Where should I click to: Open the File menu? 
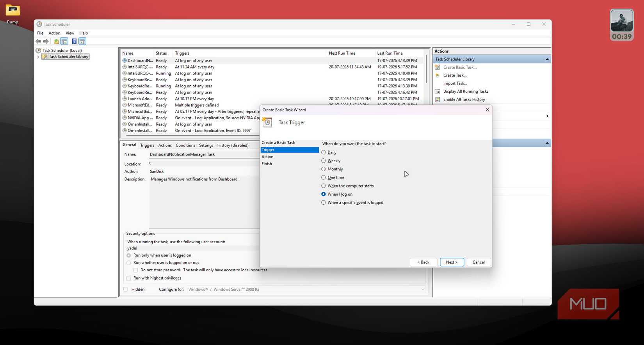pyautogui.click(x=40, y=33)
